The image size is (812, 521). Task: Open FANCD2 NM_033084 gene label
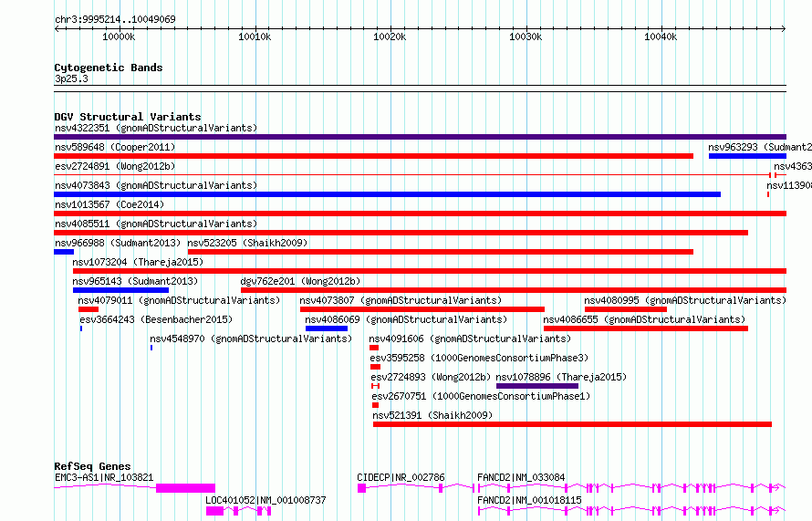[x=521, y=477]
